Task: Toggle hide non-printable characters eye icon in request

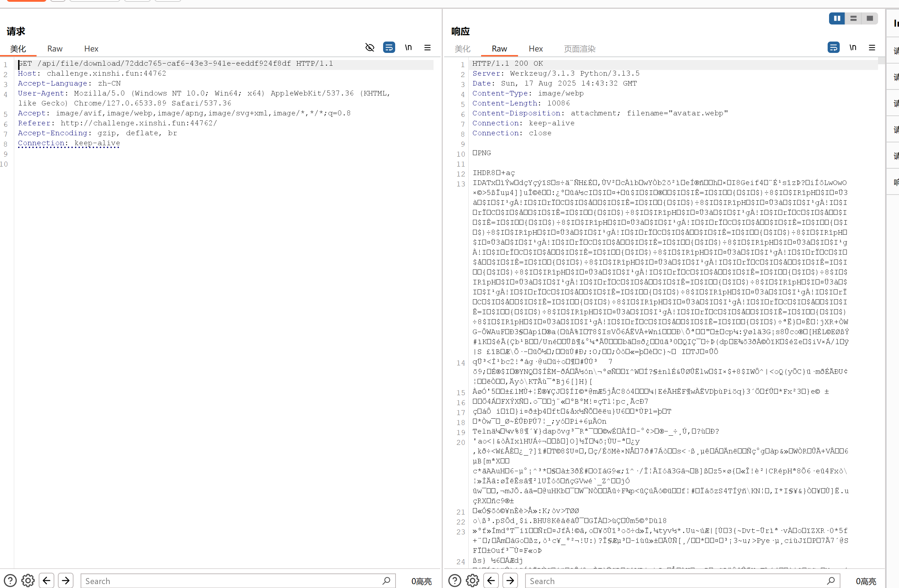Action: [x=369, y=48]
